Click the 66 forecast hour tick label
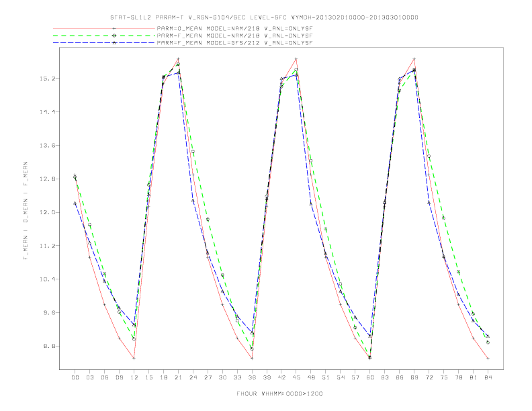The width and height of the screenshot is (532, 411). (x=400, y=377)
